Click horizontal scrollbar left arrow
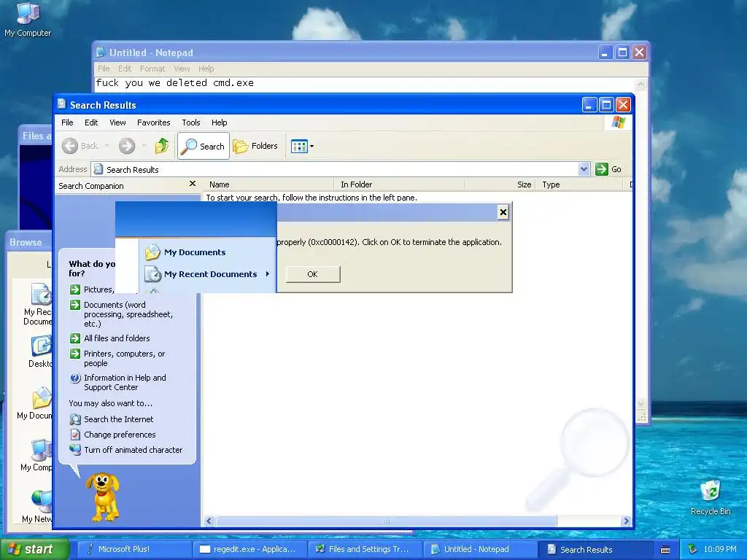The height and width of the screenshot is (560, 747). pos(209,521)
